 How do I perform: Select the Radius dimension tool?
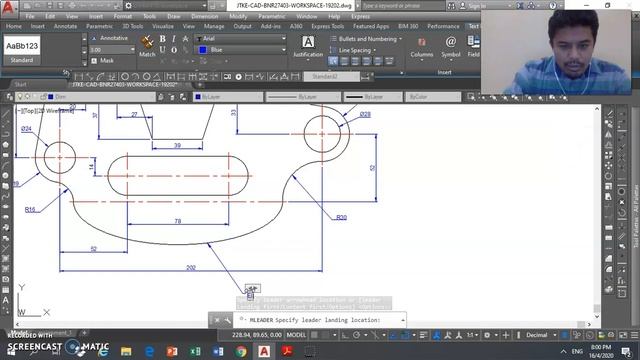[x=125, y=76]
